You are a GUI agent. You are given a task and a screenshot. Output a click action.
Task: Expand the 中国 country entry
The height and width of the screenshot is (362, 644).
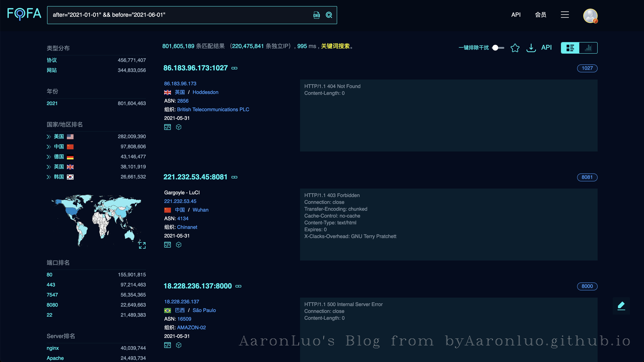click(49, 147)
